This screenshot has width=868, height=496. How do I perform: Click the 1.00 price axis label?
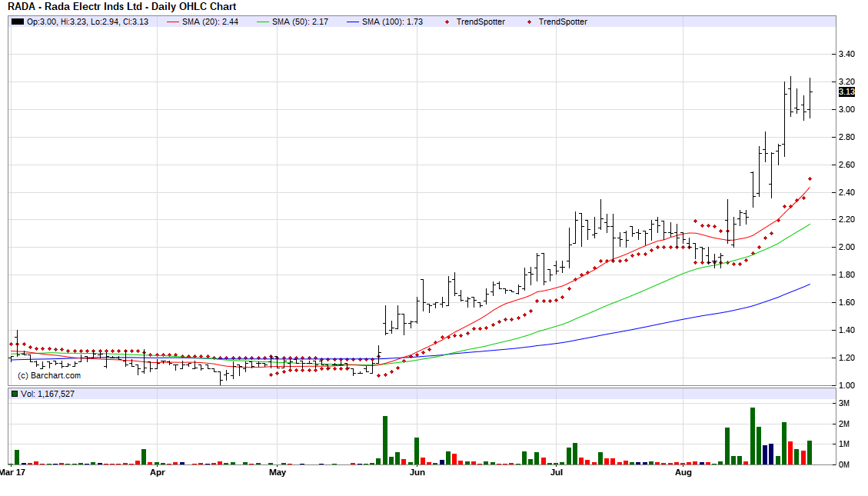point(846,385)
